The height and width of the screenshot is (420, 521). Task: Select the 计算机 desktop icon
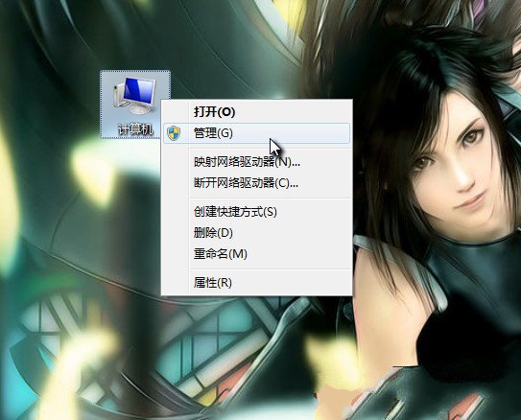[x=135, y=105]
